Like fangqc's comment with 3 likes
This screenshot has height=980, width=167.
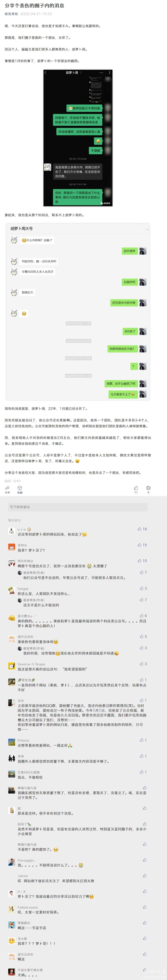pos(141,588)
